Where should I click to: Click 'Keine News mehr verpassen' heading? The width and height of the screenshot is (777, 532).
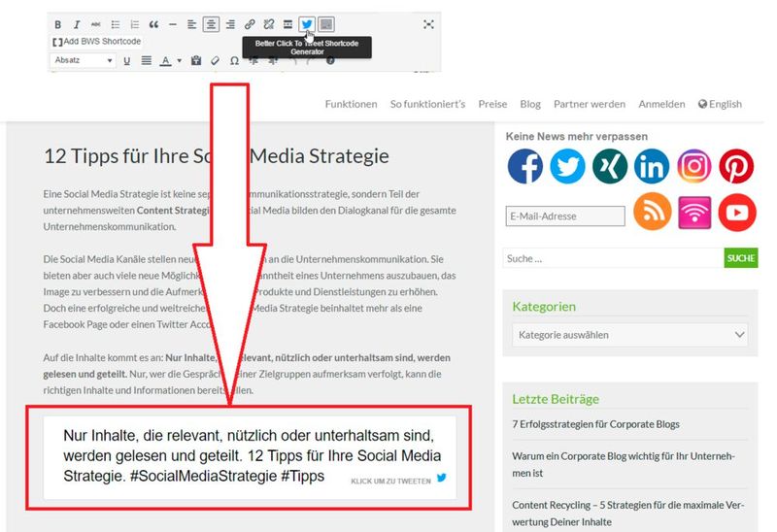pyautogui.click(x=576, y=136)
